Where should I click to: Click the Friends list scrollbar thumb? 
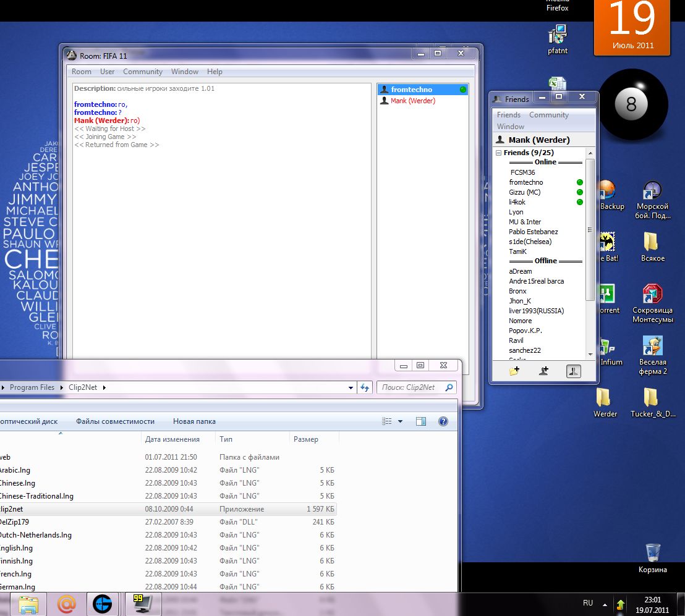tap(590, 230)
